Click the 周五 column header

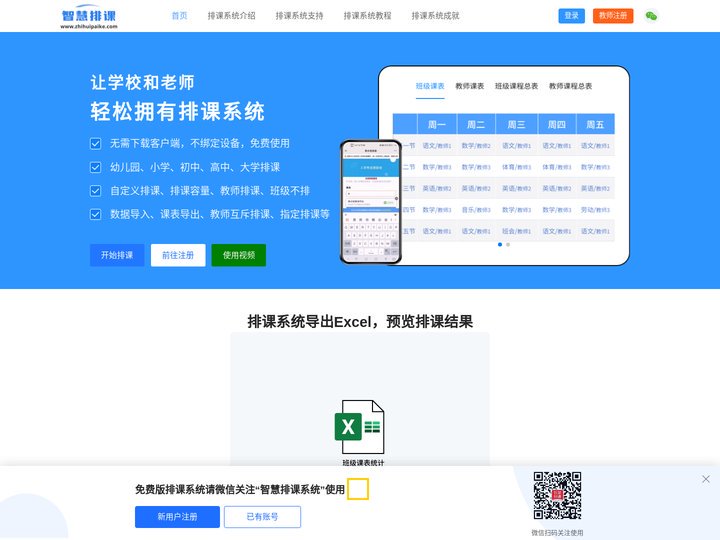(596, 124)
